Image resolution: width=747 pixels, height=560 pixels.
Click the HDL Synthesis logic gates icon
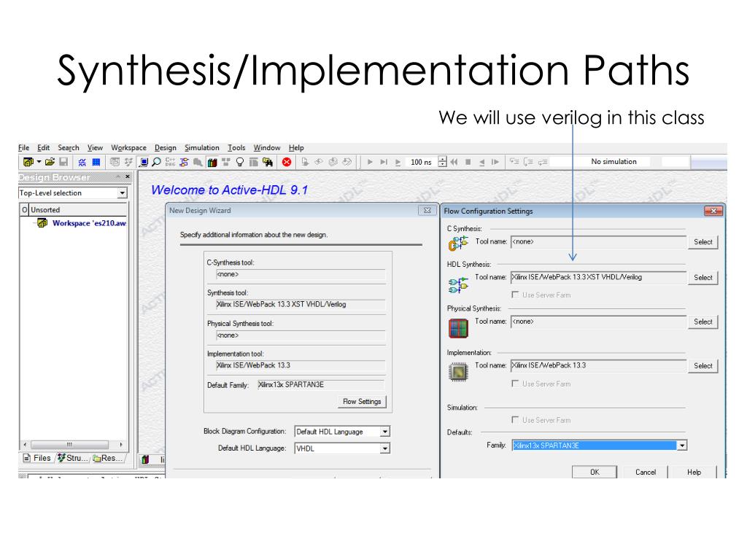458,285
